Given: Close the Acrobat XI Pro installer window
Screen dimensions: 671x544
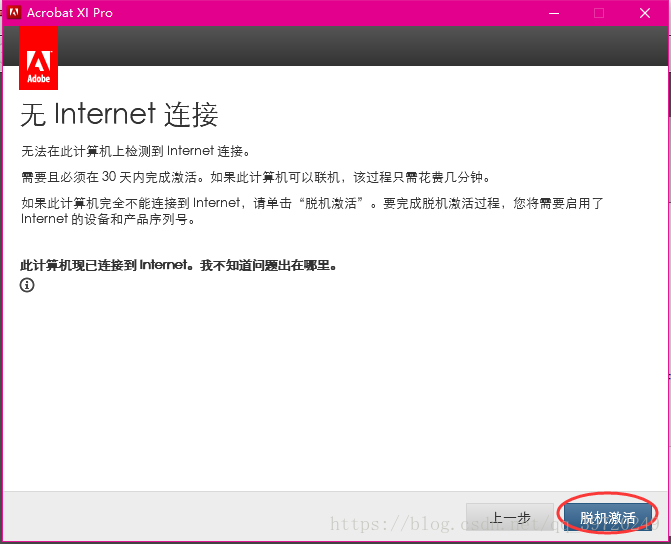Looking at the screenshot, I should (x=645, y=13).
